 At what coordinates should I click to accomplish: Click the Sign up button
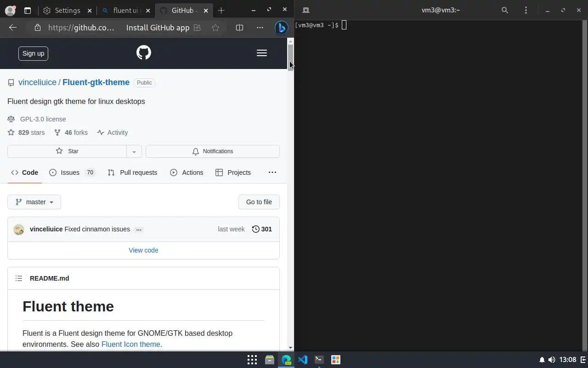point(33,53)
